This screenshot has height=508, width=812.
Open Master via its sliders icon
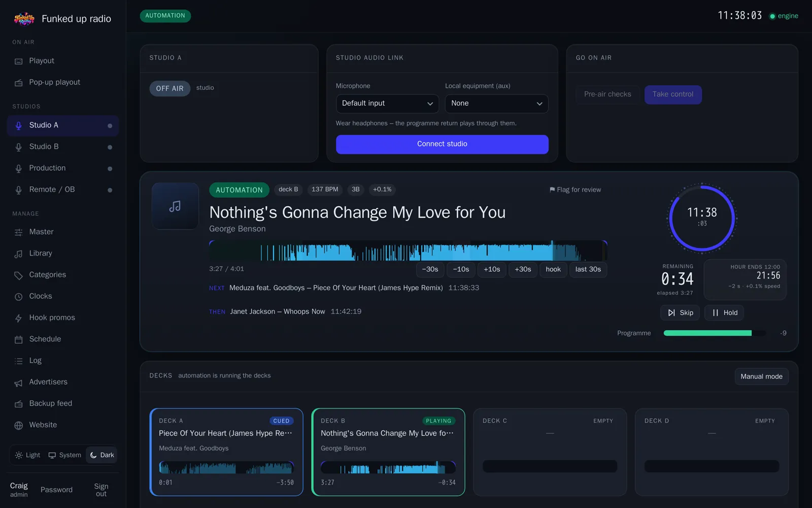coord(19,232)
